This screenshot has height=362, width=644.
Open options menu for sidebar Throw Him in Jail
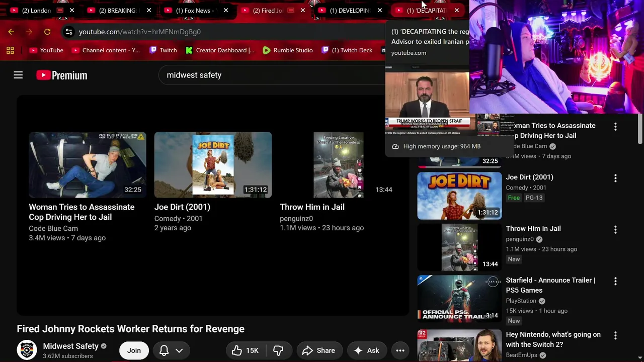(x=615, y=230)
